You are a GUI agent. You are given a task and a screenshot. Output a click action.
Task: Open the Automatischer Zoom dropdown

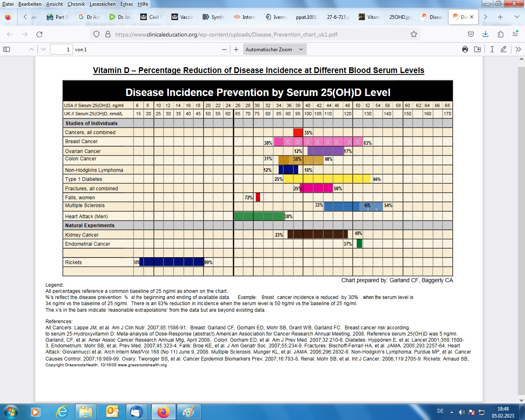(274, 49)
